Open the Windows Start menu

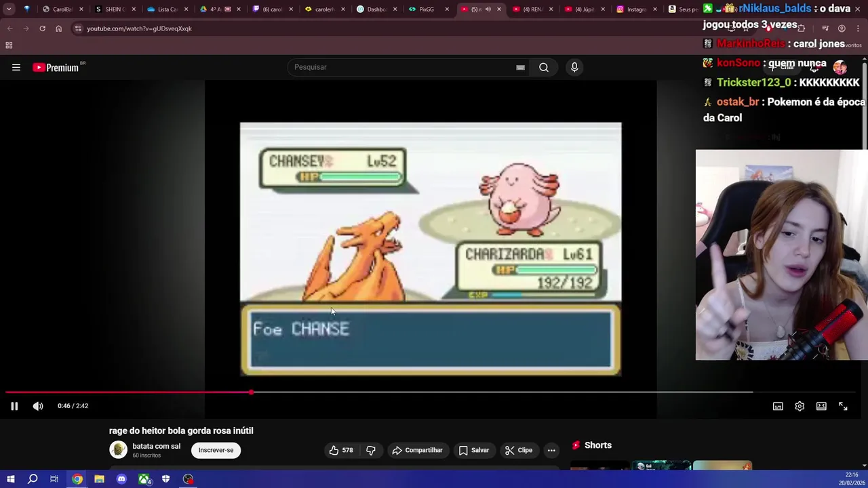pyautogui.click(x=10, y=479)
